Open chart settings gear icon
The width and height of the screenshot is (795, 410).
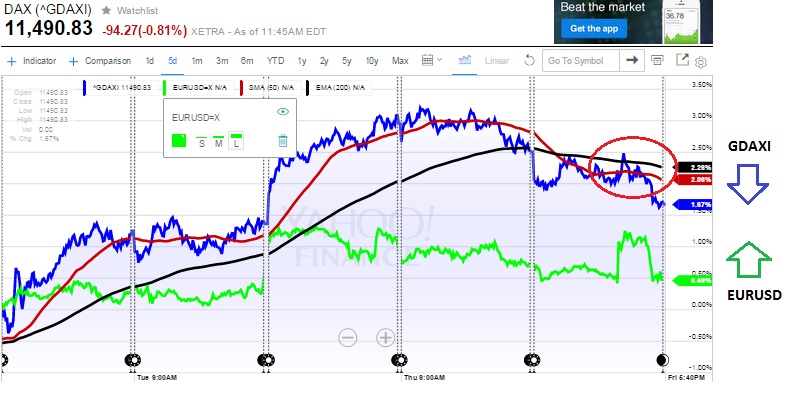[x=701, y=63]
